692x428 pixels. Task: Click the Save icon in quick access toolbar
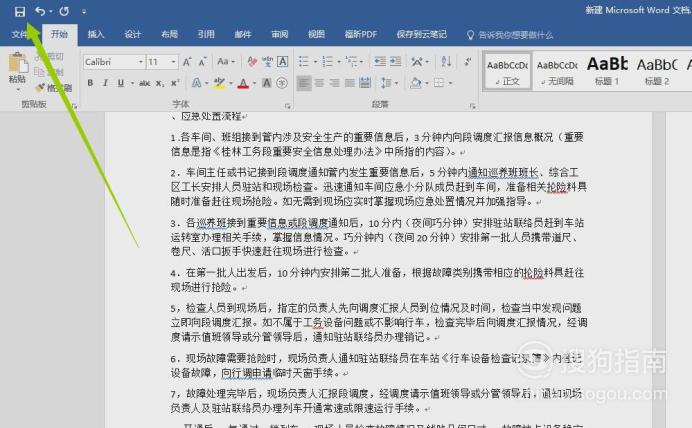coord(20,11)
